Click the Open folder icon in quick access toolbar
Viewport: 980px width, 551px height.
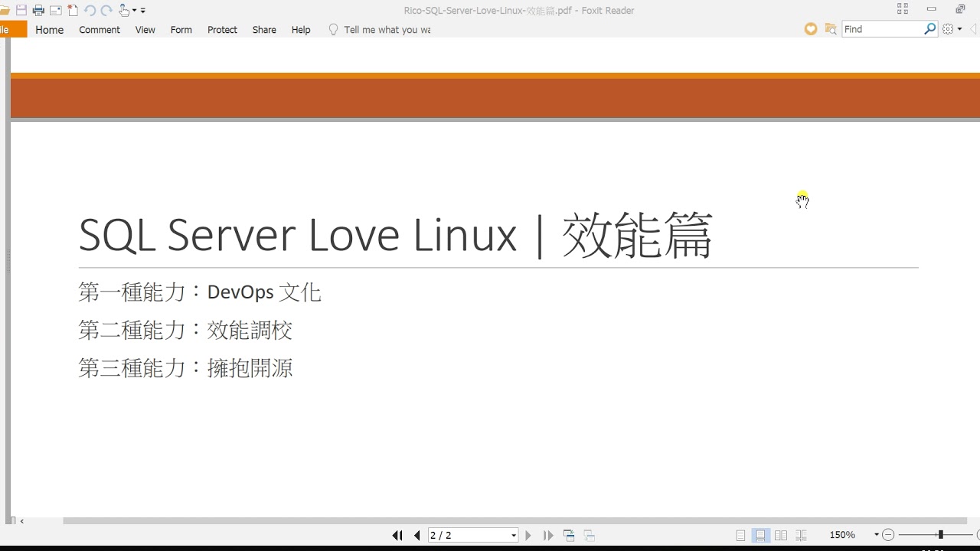[5, 11]
